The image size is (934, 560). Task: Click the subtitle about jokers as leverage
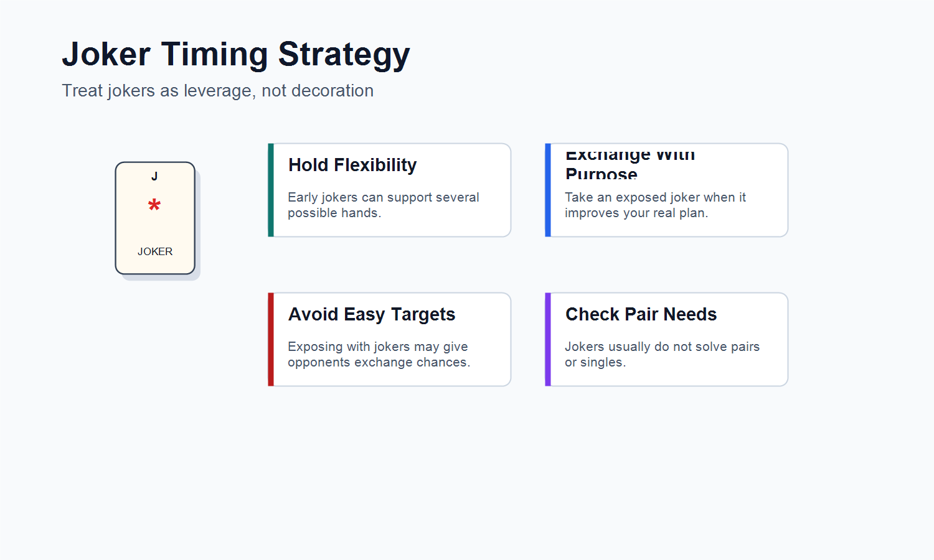(218, 91)
